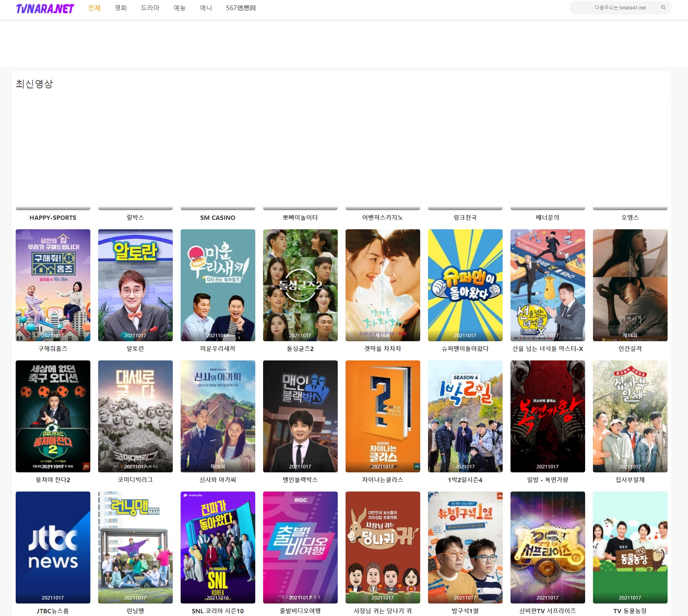688x616 pixels.
Task: Open the 오땡스 link
Action: click(630, 218)
